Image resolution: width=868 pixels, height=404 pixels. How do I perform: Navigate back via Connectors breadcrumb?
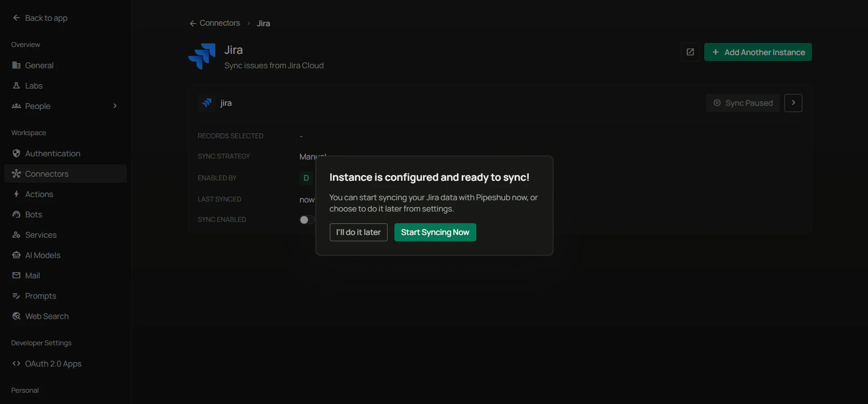(x=220, y=23)
